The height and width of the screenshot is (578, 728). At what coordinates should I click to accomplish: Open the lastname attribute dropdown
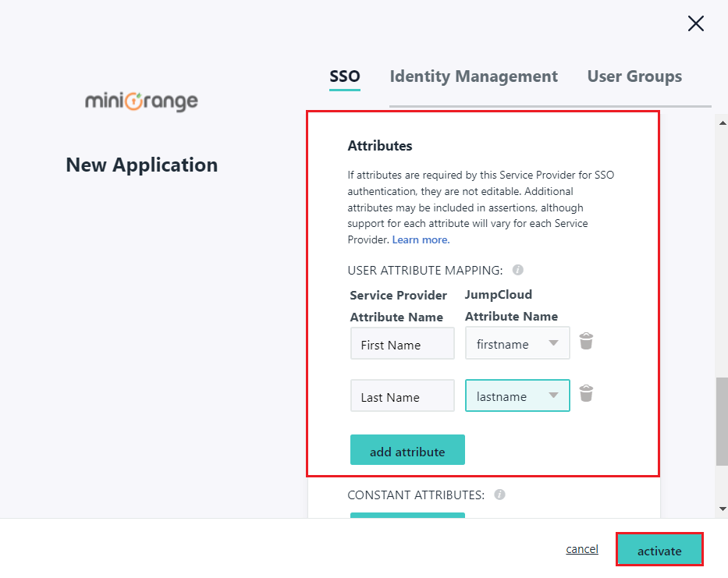click(x=517, y=395)
